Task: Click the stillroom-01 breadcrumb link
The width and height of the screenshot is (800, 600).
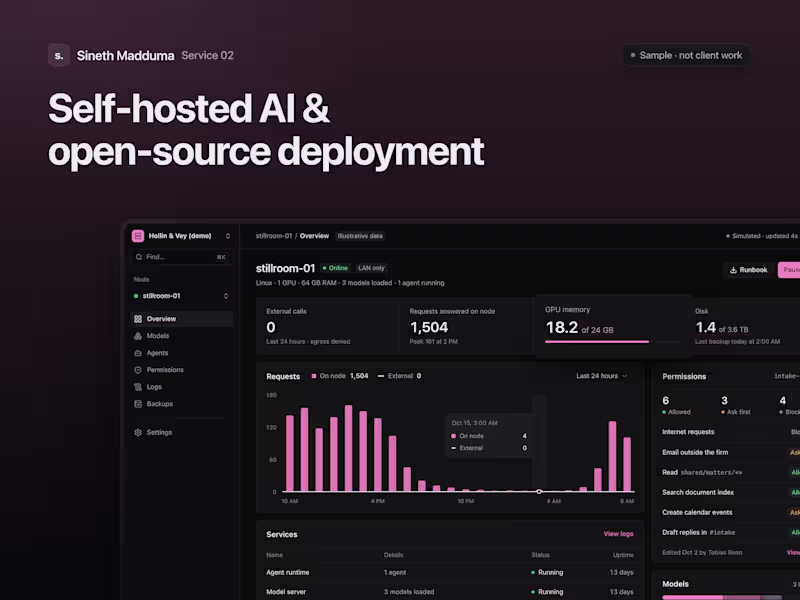Action: click(273, 236)
